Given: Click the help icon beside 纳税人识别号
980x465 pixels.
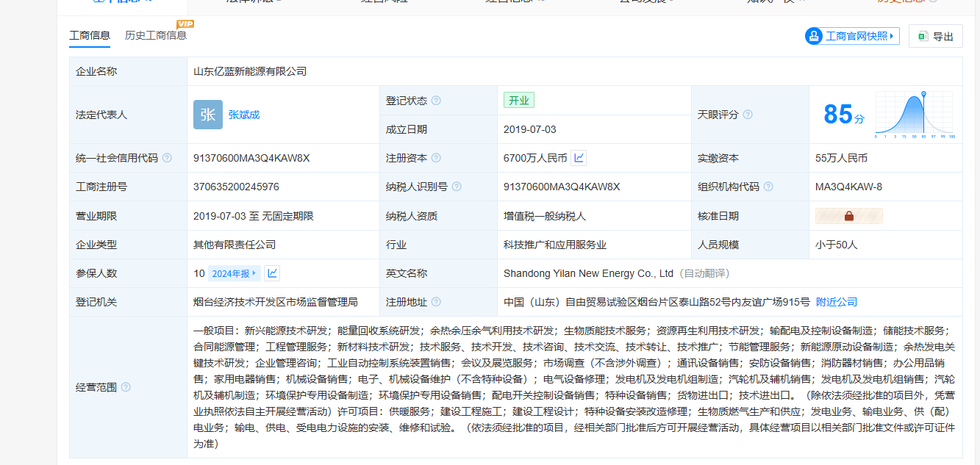Looking at the screenshot, I should click(457, 187).
